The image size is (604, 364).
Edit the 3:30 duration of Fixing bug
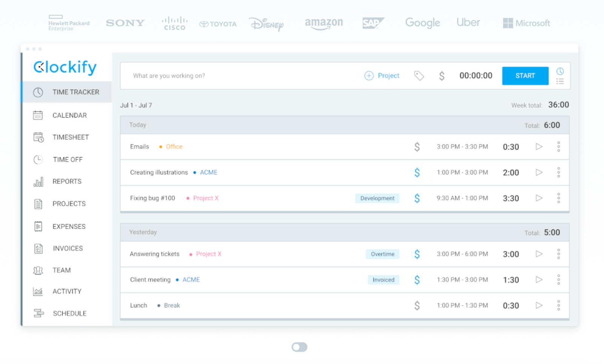511,198
